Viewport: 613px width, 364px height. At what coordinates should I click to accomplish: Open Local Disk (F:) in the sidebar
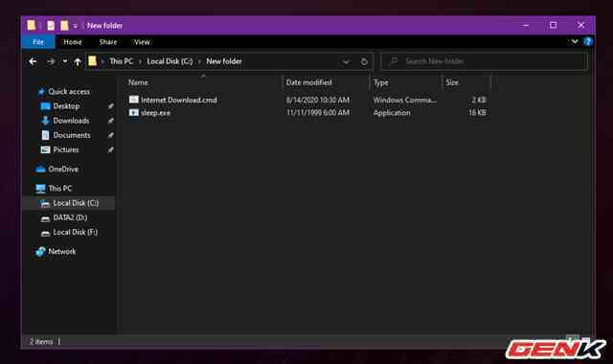pos(76,232)
